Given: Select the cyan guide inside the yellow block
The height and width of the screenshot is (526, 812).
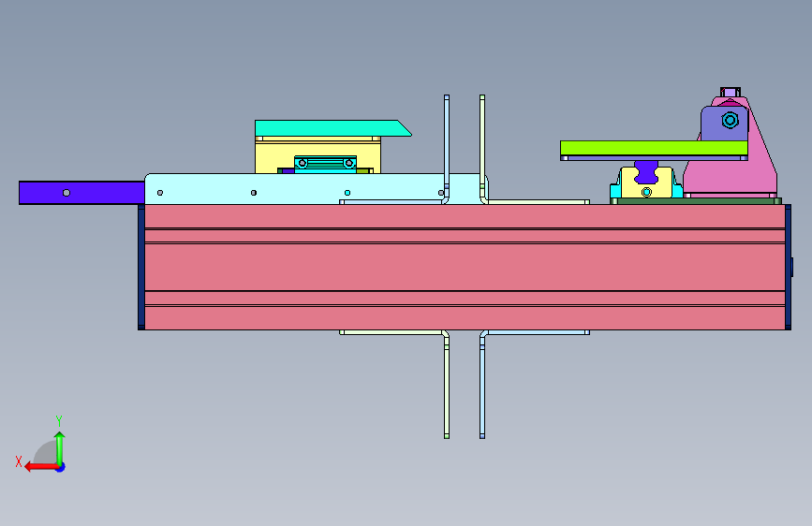Looking at the screenshot, I should click(x=325, y=164).
